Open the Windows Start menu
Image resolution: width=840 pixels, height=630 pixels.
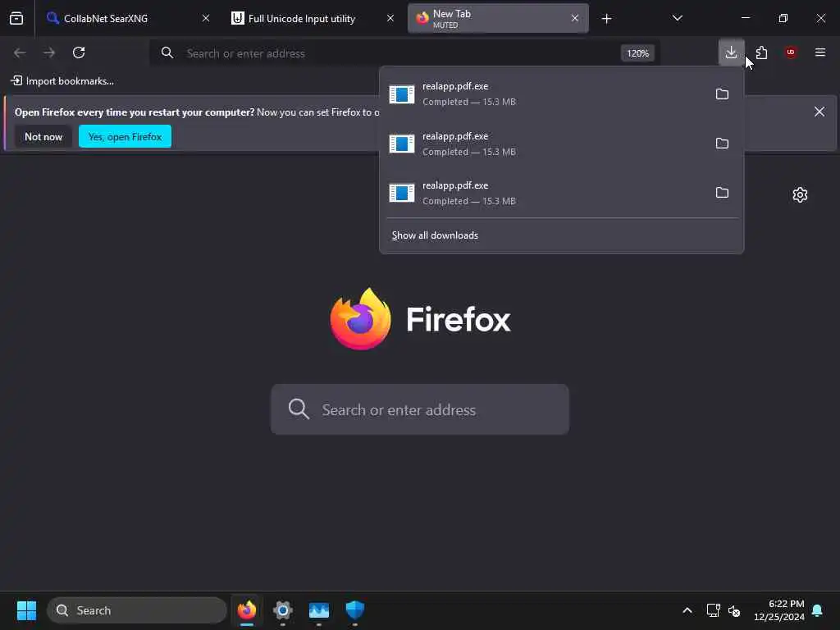coord(26,610)
